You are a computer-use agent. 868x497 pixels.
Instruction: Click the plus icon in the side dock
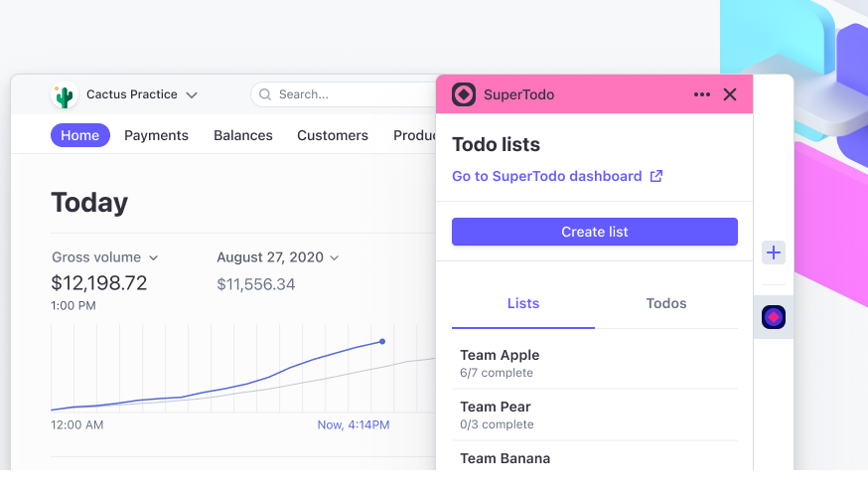point(774,252)
